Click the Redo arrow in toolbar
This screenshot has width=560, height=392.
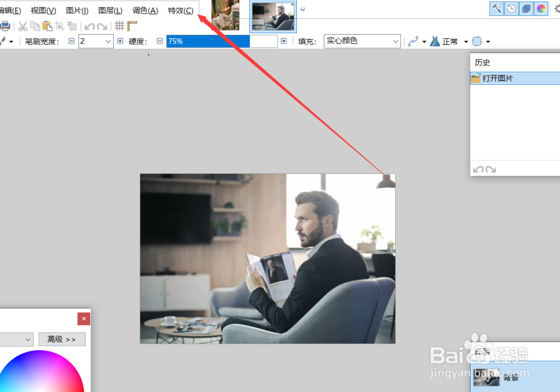click(x=102, y=26)
